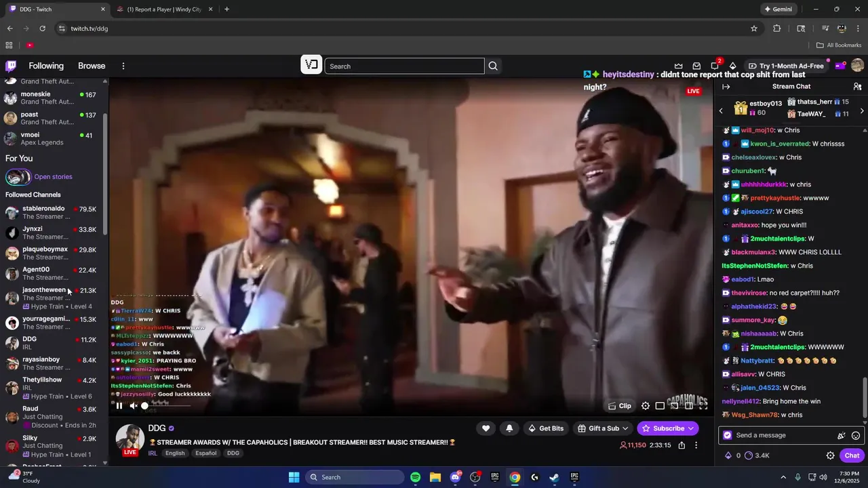868x488 pixels.
Task: Open the top navigation more menu
Action: tap(123, 66)
